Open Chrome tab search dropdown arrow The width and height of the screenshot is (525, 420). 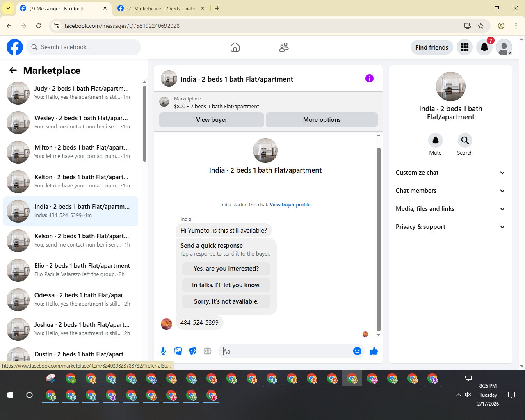tap(8, 8)
